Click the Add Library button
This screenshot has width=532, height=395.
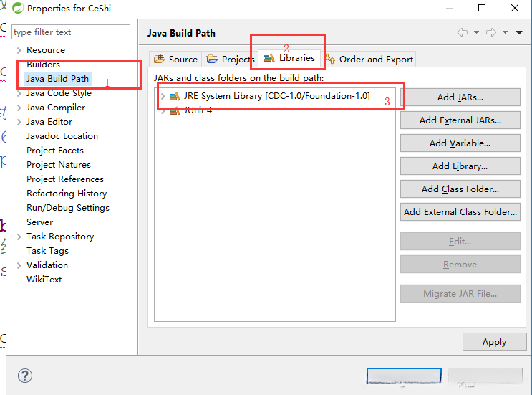(x=460, y=166)
